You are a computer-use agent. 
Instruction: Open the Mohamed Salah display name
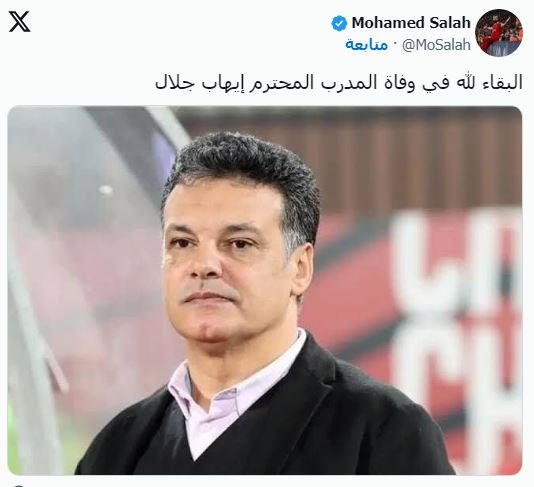click(411, 23)
